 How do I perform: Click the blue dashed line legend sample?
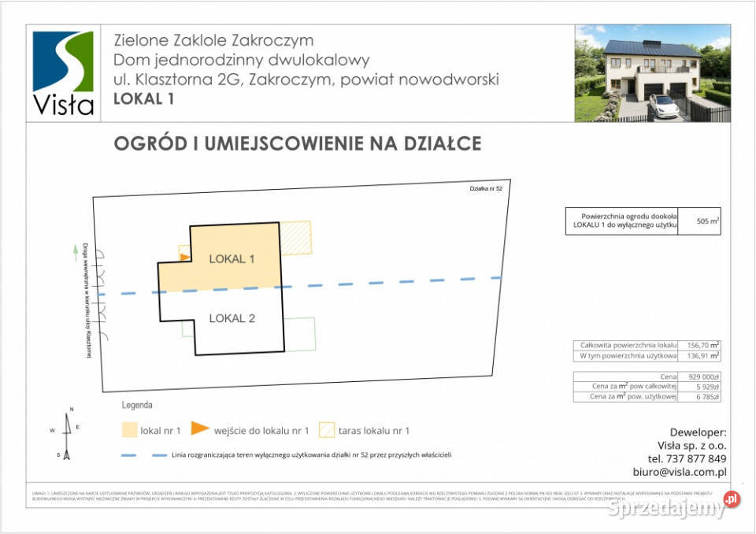click(x=143, y=455)
